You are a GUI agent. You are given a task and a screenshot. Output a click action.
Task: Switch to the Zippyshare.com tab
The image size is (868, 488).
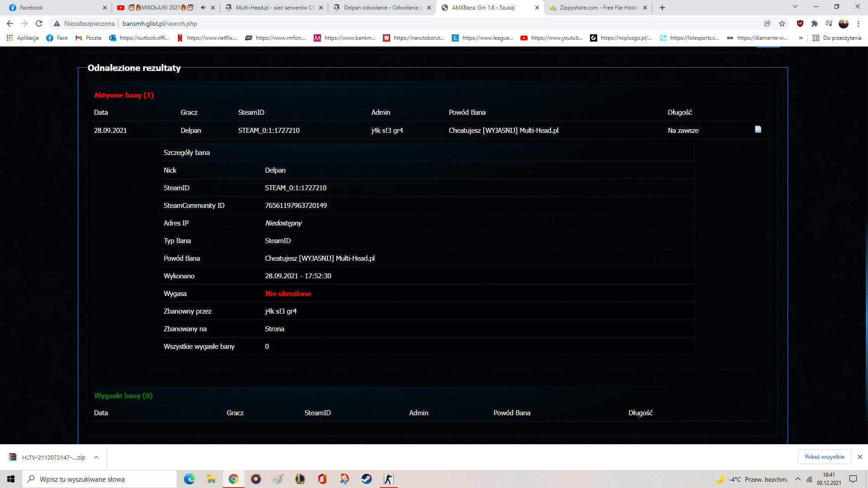coord(598,8)
